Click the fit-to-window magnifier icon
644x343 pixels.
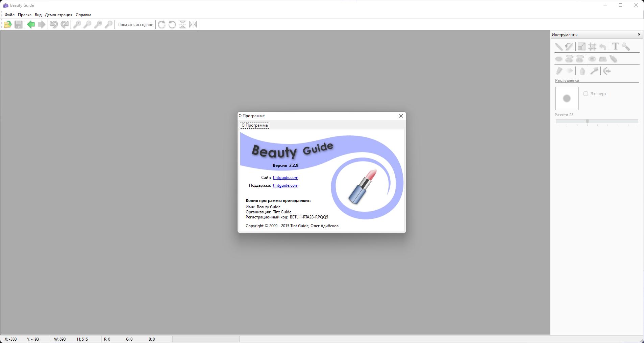[x=108, y=24]
